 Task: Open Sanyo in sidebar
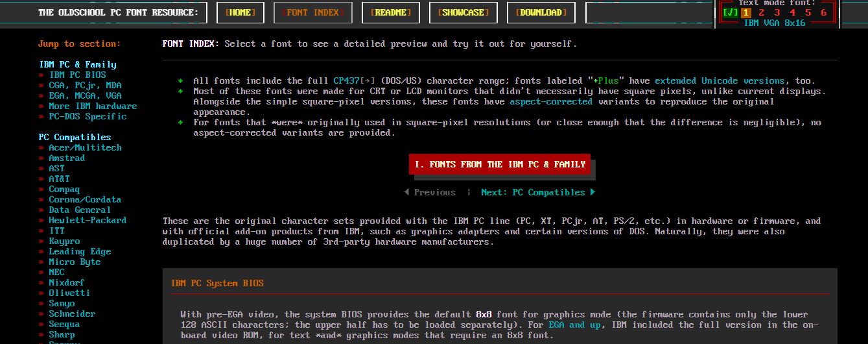(62, 303)
